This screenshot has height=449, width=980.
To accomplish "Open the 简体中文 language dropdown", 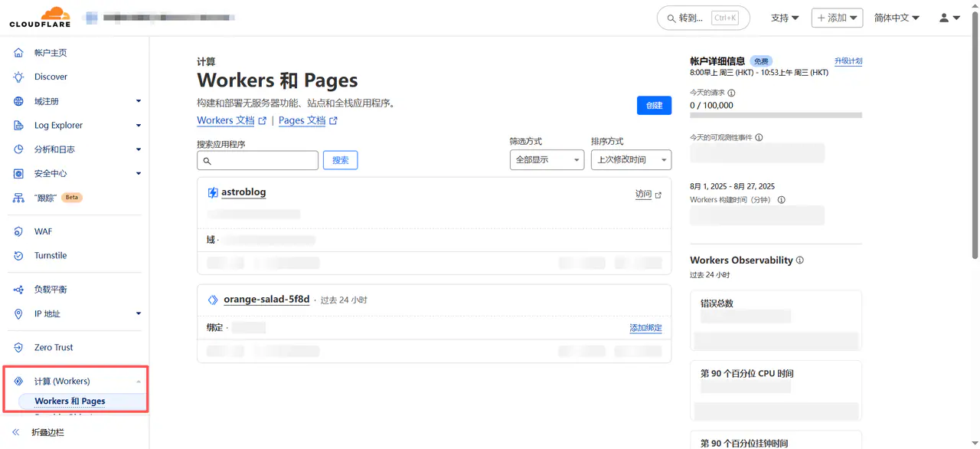I will tap(897, 18).
